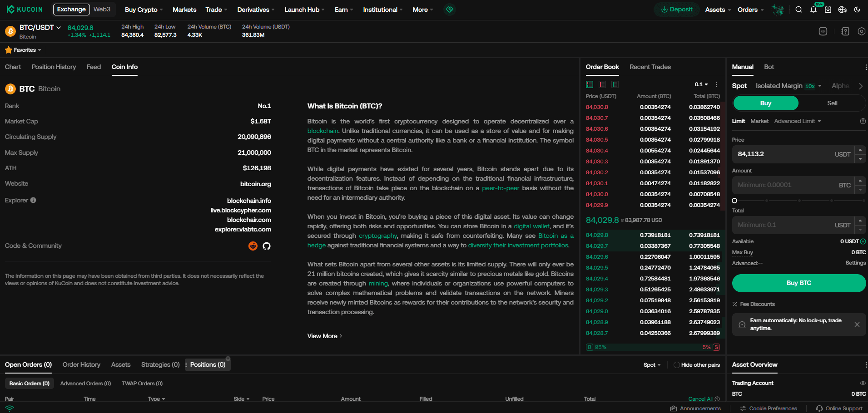Click Bitcoin coin icon beside BTC/USDT

(x=10, y=31)
